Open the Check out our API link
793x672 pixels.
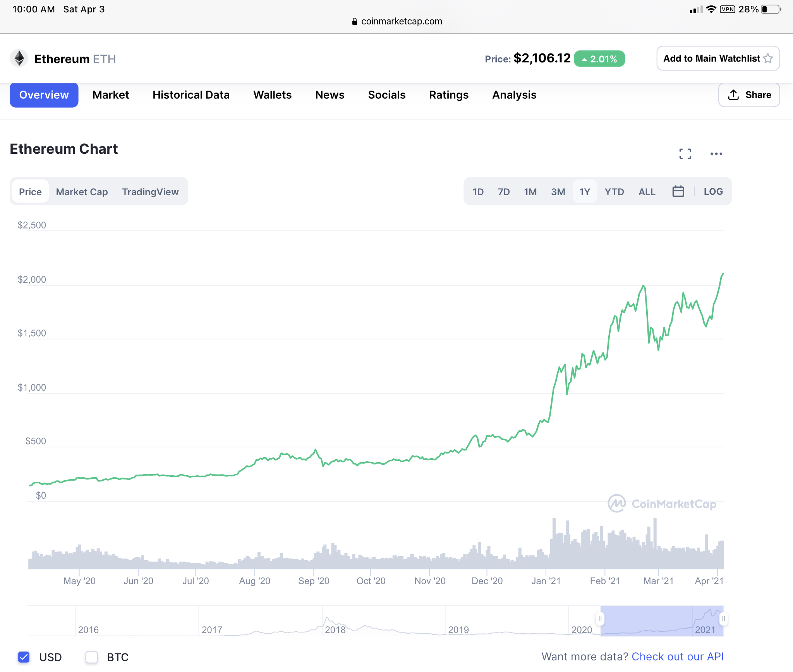pyautogui.click(x=677, y=657)
